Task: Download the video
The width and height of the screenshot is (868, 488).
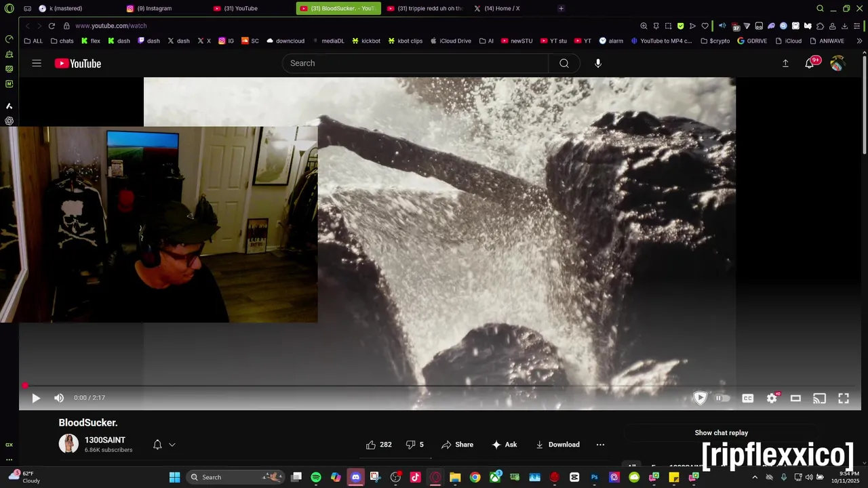Action: 557,445
